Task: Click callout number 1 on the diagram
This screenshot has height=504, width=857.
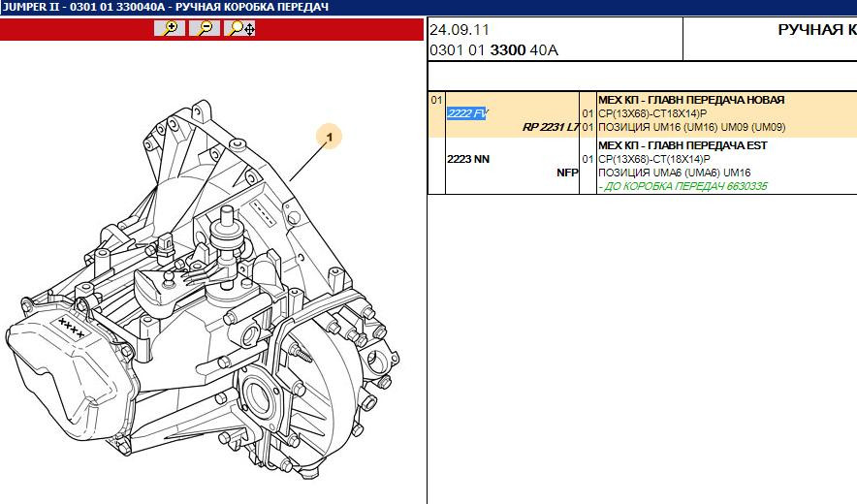Action: [x=330, y=139]
